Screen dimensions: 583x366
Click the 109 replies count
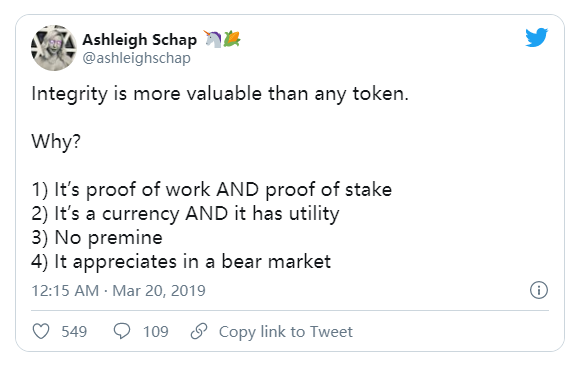point(156,331)
